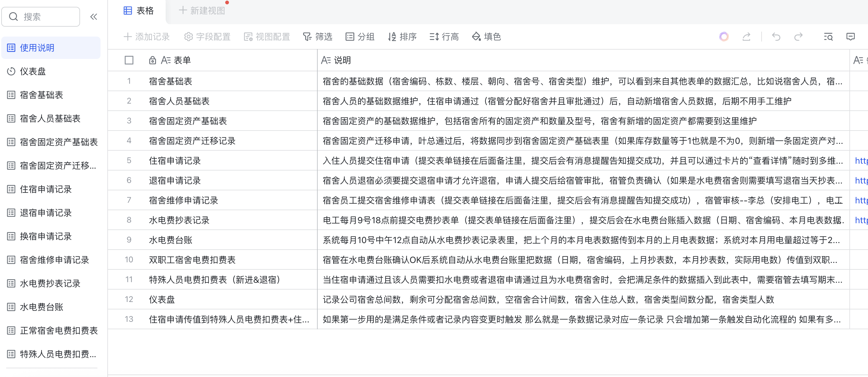This screenshot has height=377, width=868.
Task: Click the find records search icon
Action: click(x=828, y=37)
